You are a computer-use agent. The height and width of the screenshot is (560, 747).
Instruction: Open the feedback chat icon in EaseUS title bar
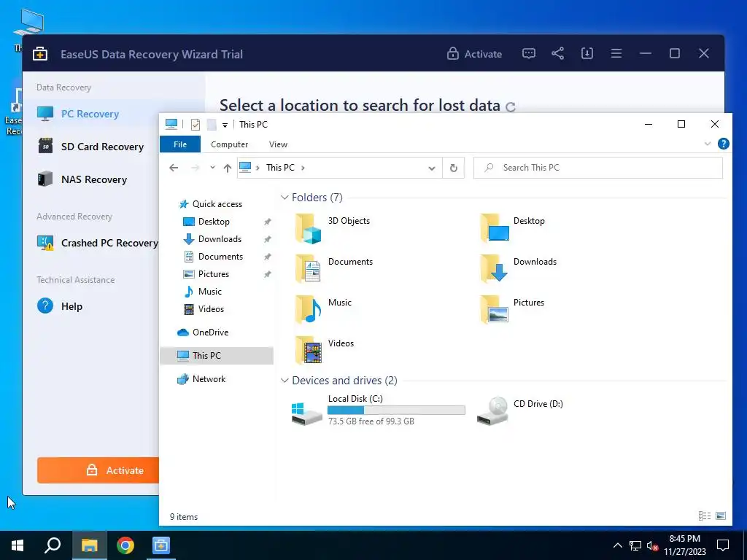point(528,54)
